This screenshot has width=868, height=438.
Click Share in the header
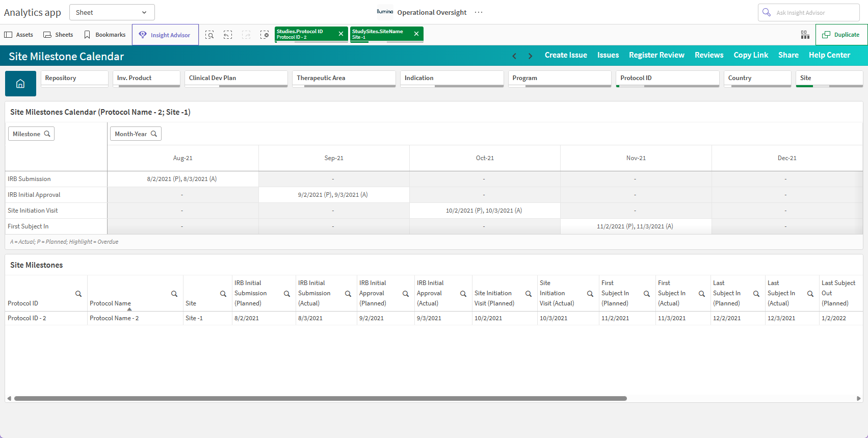coord(788,55)
